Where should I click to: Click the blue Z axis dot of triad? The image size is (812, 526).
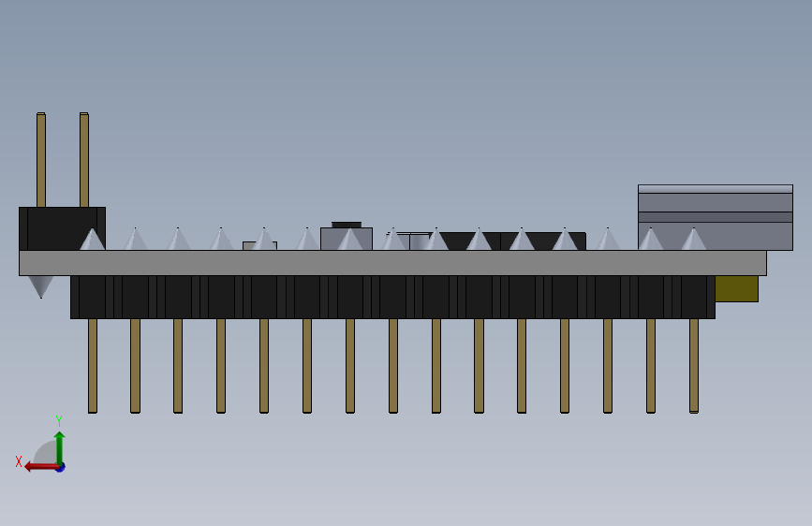point(61,467)
